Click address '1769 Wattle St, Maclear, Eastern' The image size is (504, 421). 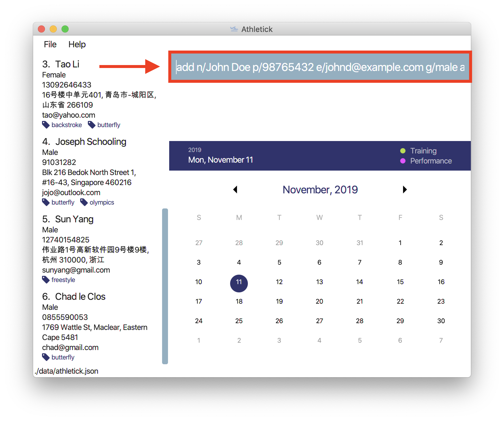point(95,327)
